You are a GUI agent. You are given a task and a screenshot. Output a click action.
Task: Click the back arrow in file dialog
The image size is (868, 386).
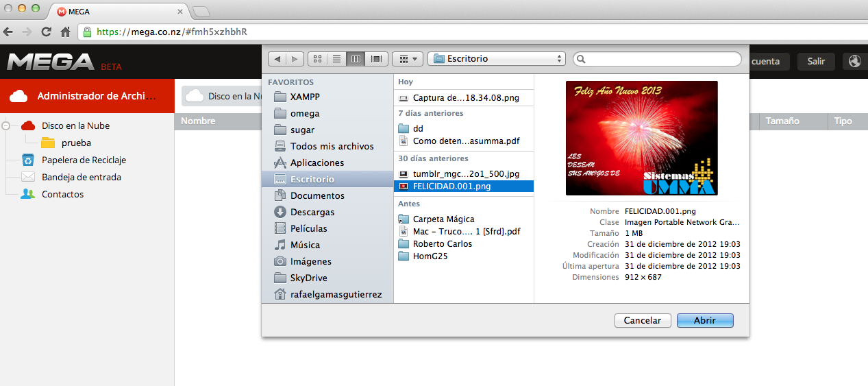click(x=277, y=59)
